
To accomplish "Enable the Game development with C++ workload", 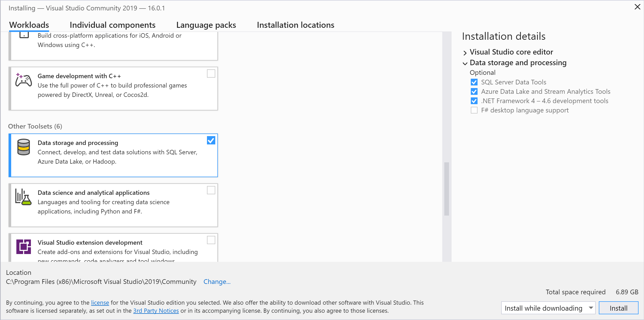I will tap(211, 74).
